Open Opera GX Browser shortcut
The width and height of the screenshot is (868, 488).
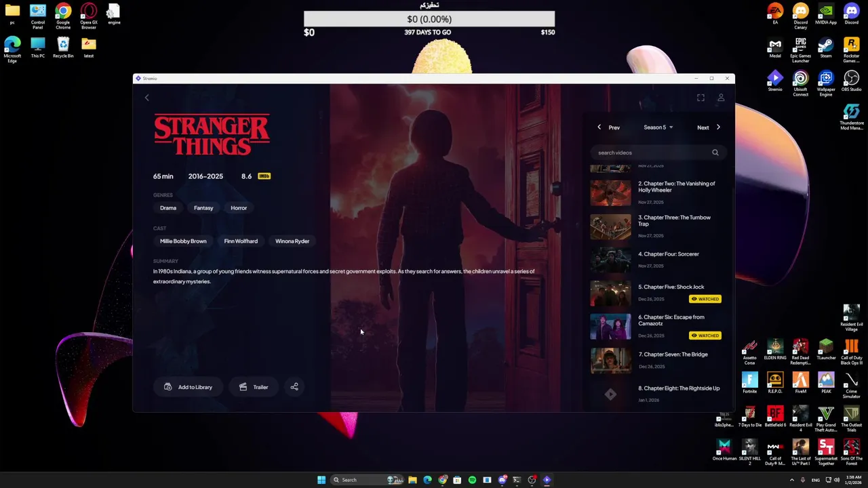88,16
